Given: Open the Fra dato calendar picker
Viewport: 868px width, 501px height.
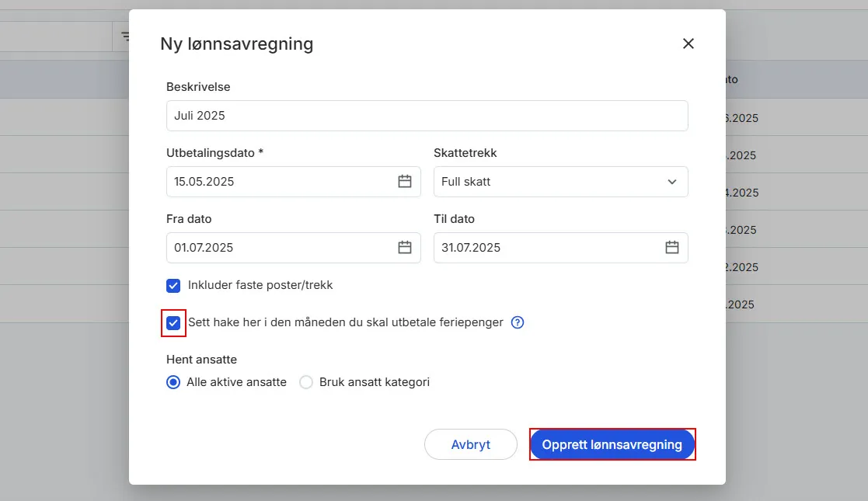Looking at the screenshot, I should (x=404, y=247).
